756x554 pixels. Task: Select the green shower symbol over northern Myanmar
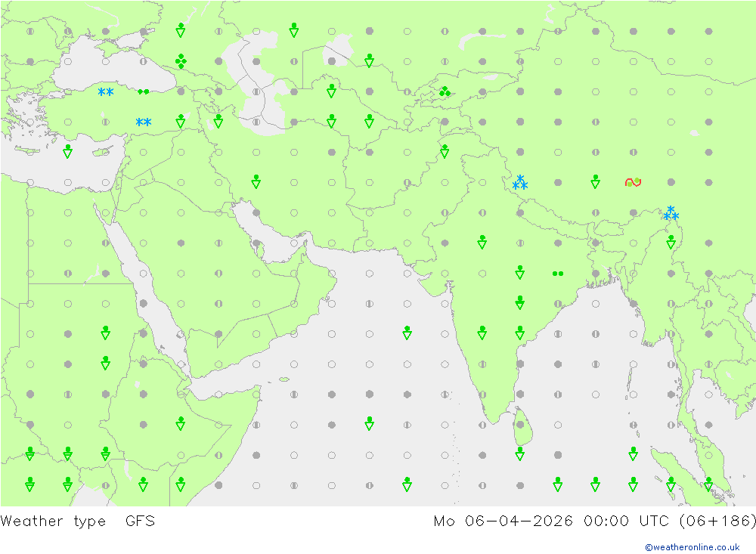pos(671,242)
